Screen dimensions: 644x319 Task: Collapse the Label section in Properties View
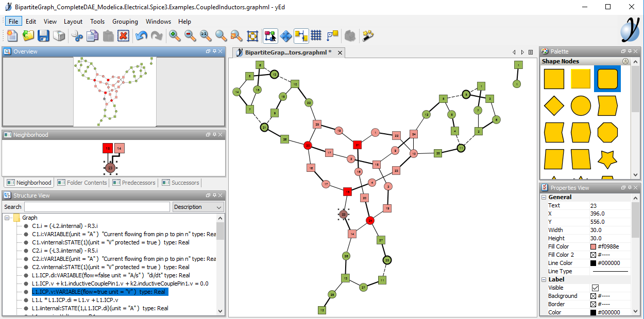[544, 279]
